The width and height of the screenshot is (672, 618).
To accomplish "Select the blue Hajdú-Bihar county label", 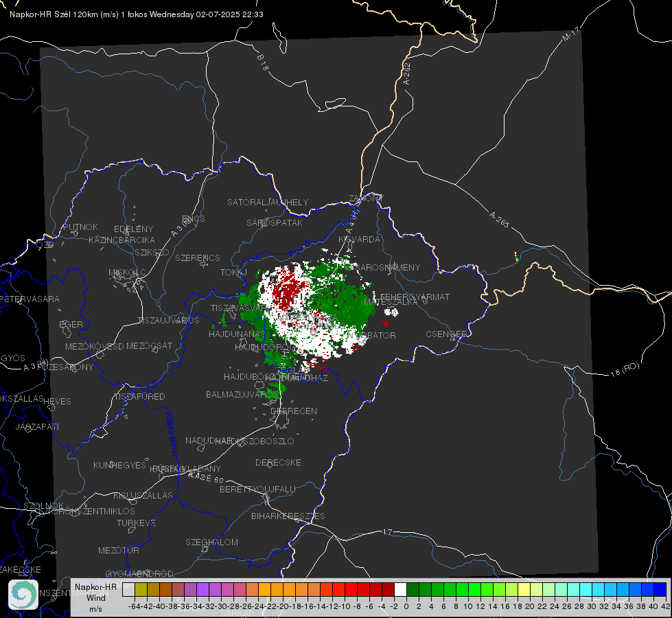I will click(172, 433).
